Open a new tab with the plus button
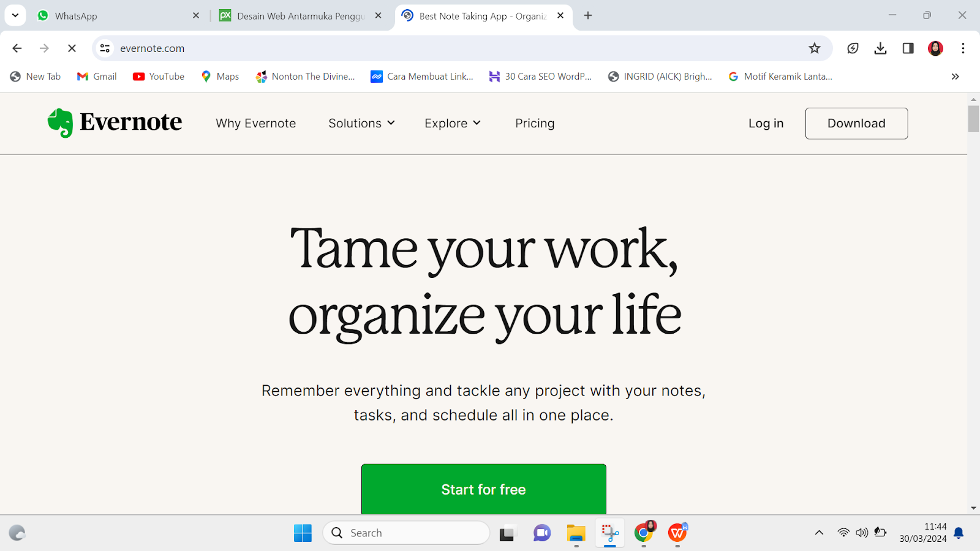 click(588, 15)
